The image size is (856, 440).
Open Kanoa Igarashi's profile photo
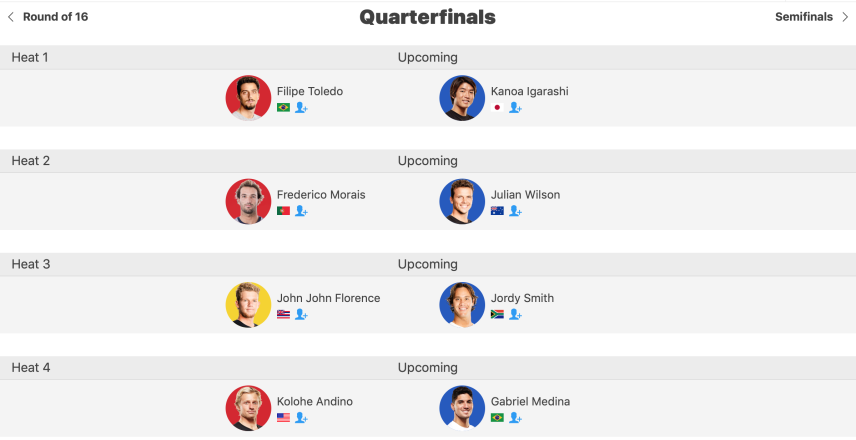coord(462,98)
